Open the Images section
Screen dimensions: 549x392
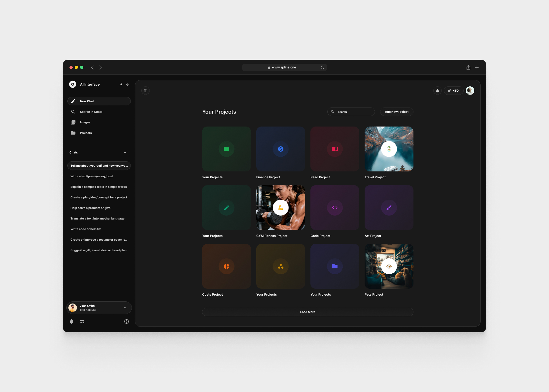click(99, 122)
